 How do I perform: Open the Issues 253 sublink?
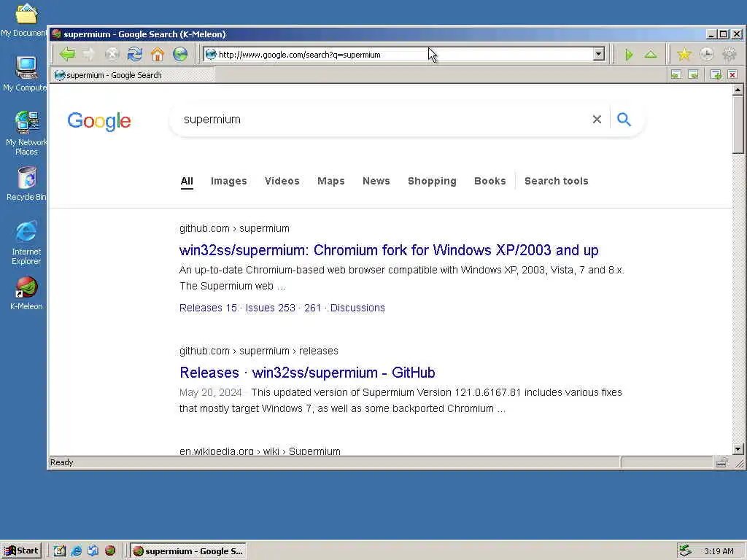[x=270, y=308]
